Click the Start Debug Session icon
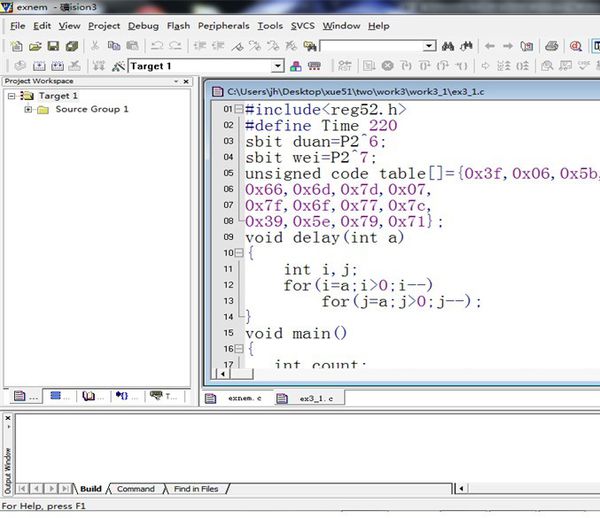This screenshot has width=600, height=518. tap(575, 45)
